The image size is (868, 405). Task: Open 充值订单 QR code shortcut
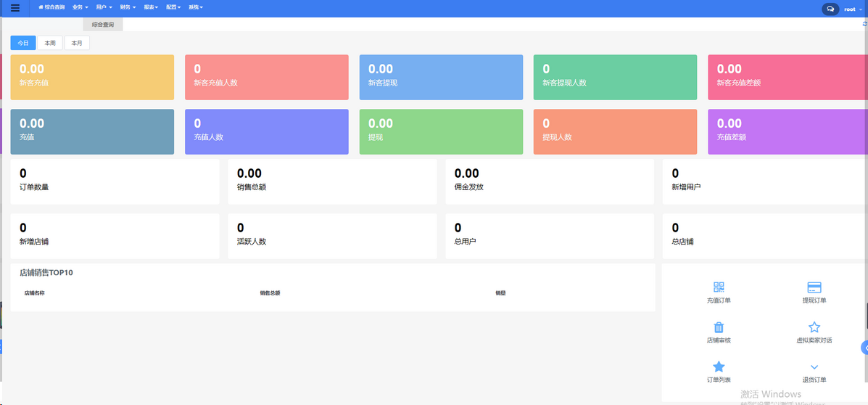click(x=719, y=287)
